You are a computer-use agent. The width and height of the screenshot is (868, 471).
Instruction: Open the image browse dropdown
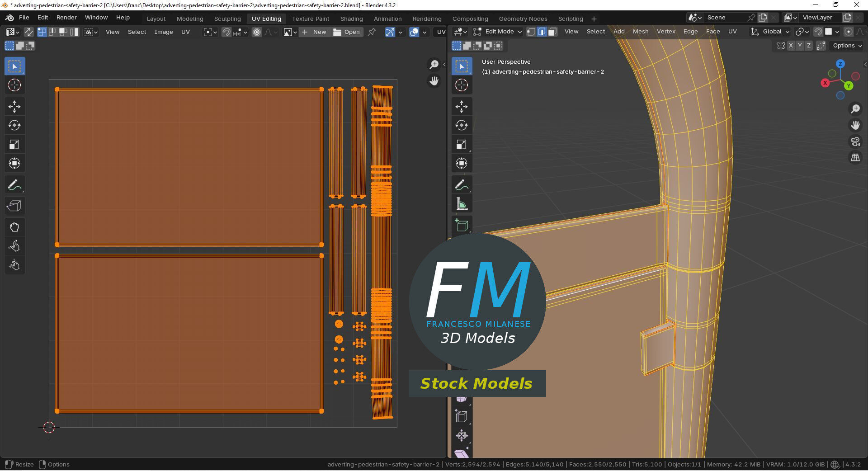point(290,32)
